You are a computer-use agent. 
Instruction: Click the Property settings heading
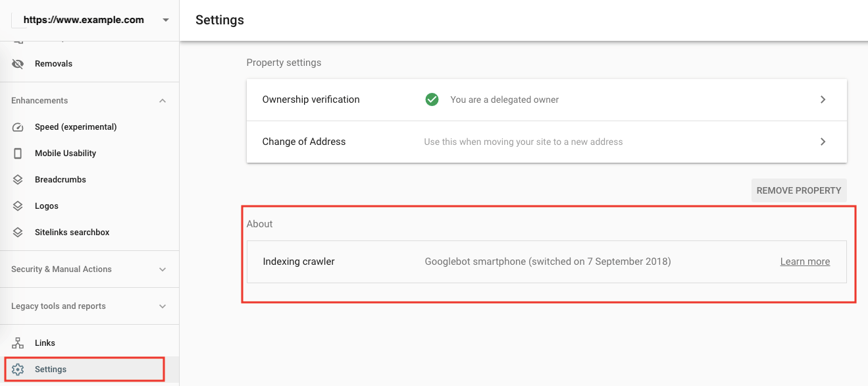284,63
